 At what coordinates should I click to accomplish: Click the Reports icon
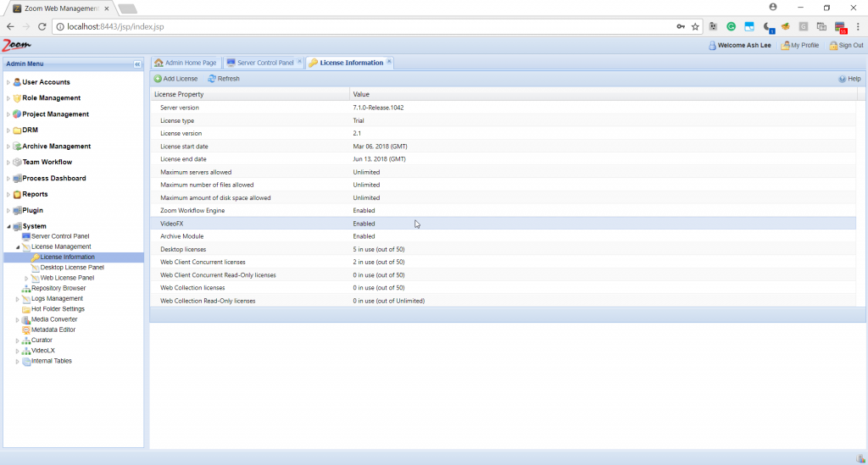point(17,194)
